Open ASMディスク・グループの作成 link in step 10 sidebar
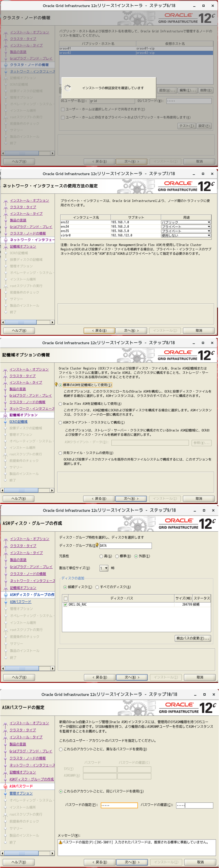 click(x=32, y=779)
